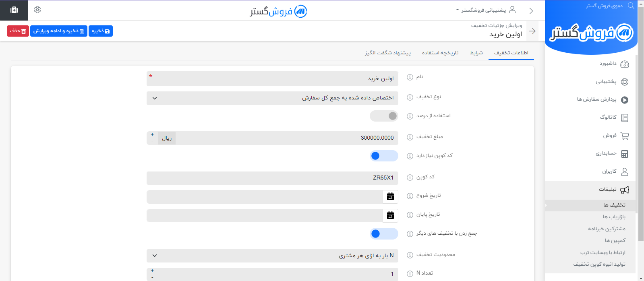The height and width of the screenshot is (281, 644).
Task: Show info tooltip for محدودیت تخفیف
Action: [410, 255]
